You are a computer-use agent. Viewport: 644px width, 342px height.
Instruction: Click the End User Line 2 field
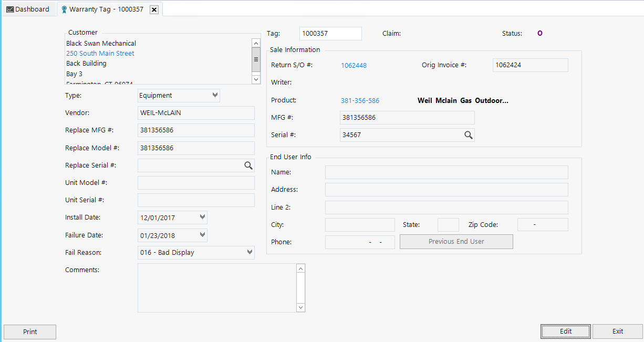(446, 208)
